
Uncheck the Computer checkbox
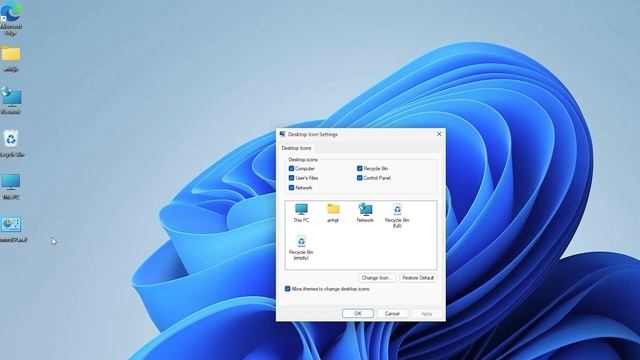click(x=291, y=168)
